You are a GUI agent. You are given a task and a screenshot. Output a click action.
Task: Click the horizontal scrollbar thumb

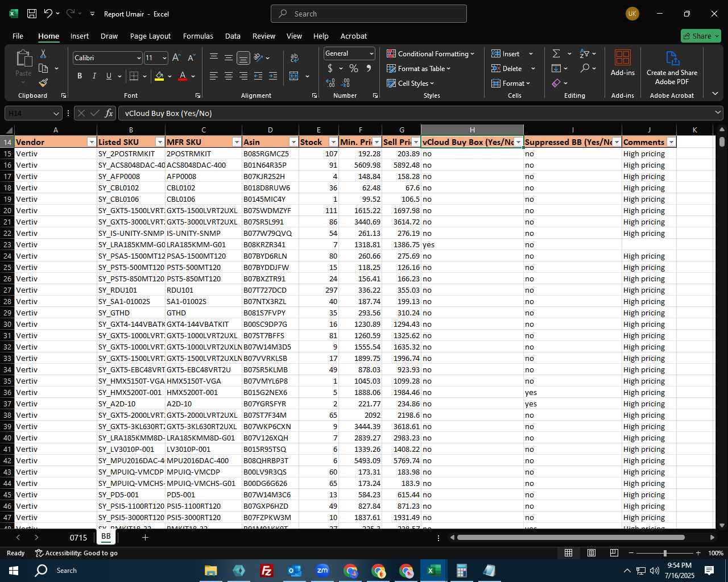(x=570, y=537)
